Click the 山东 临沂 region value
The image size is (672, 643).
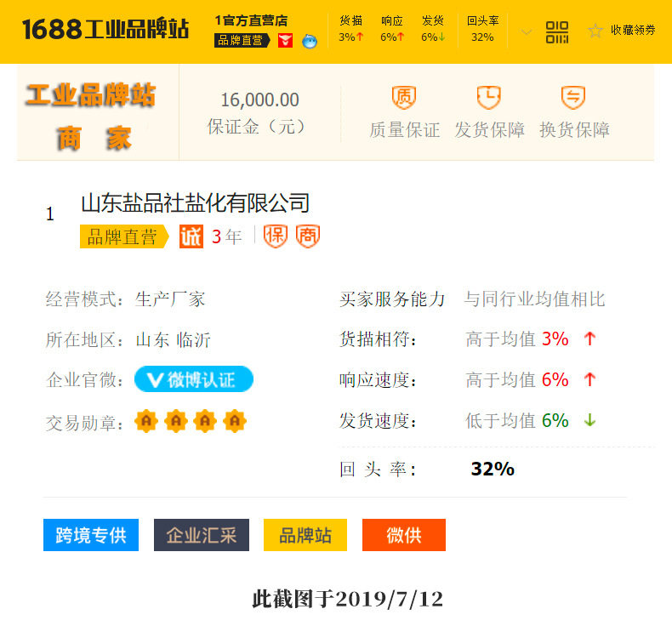[173, 339]
